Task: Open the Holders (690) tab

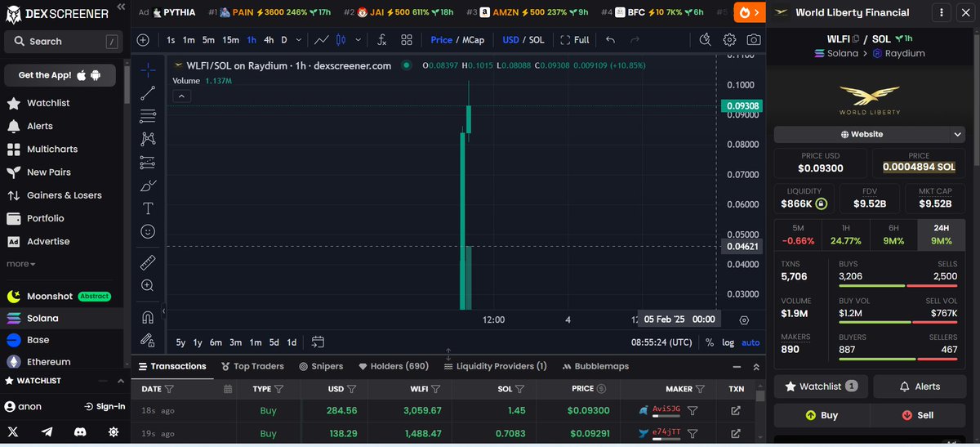Action: coord(393,366)
